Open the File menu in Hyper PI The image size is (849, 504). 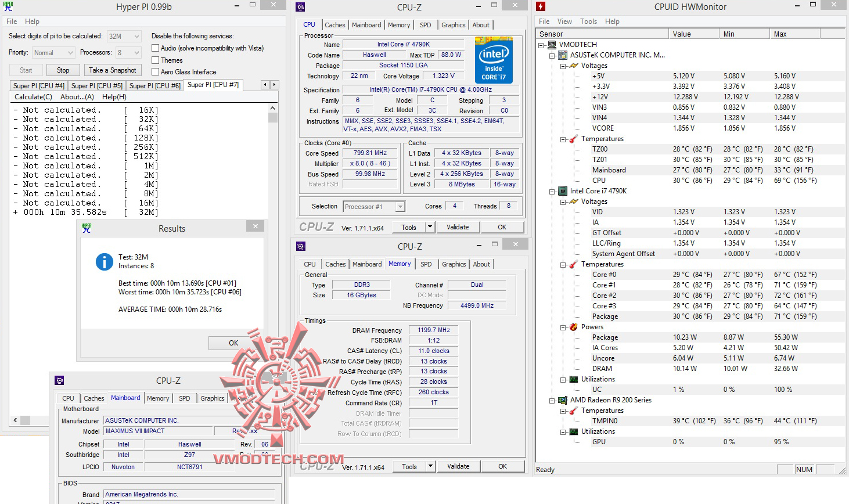tap(12, 21)
